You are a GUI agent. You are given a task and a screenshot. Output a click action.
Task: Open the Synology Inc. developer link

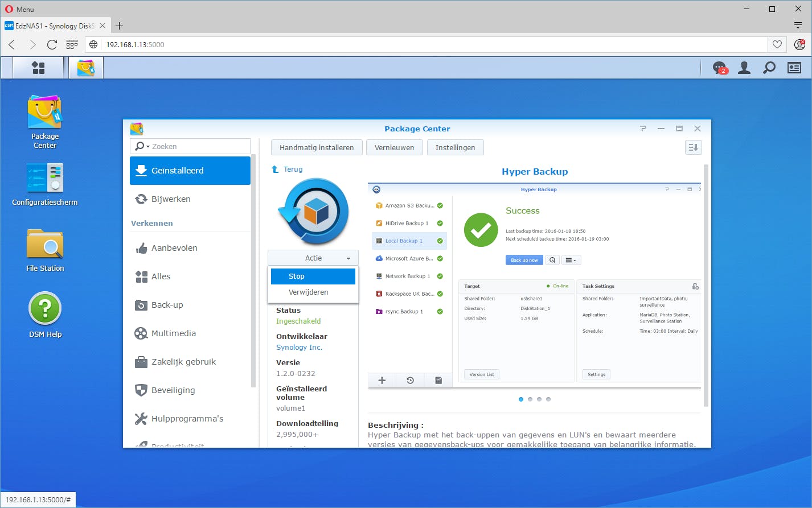(x=299, y=347)
